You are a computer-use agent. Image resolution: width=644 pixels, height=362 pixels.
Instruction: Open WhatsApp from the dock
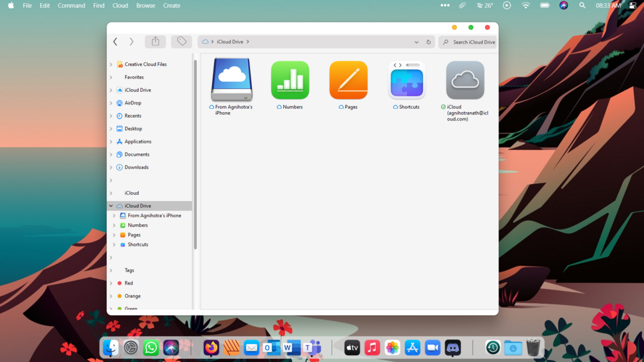[151, 348]
